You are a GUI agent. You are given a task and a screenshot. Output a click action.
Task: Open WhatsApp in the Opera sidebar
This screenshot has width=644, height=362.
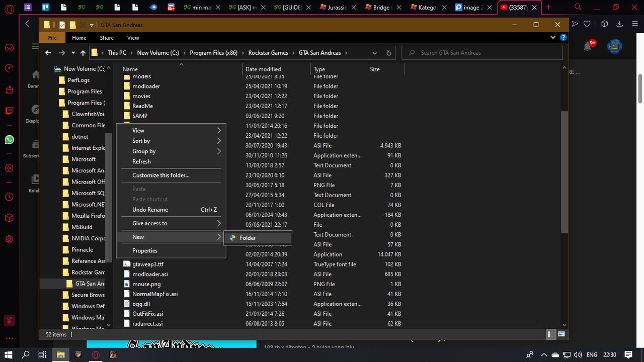(x=9, y=139)
